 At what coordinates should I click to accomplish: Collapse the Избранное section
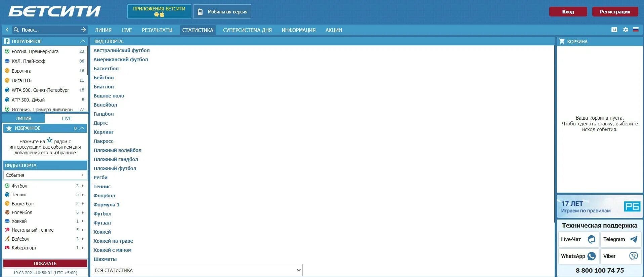[82, 128]
